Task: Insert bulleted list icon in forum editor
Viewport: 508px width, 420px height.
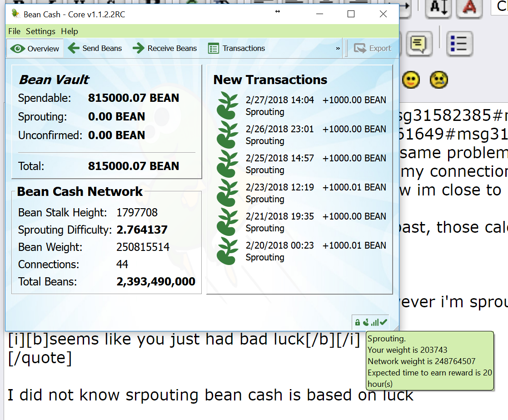Action: tap(459, 44)
